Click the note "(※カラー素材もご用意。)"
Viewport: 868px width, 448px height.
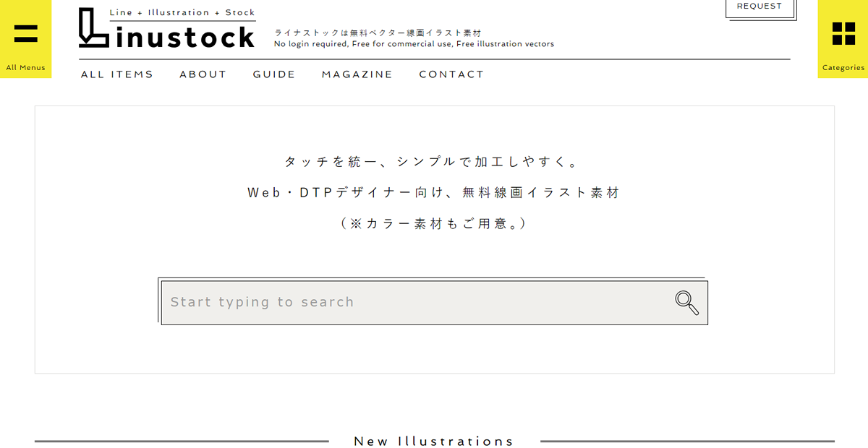tap(434, 224)
